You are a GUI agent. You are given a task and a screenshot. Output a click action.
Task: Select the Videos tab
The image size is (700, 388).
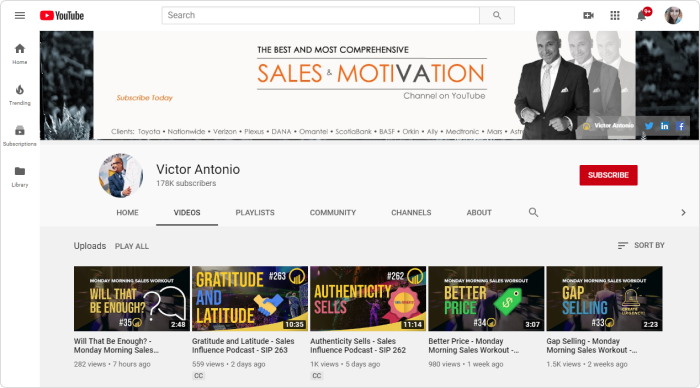[187, 213]
